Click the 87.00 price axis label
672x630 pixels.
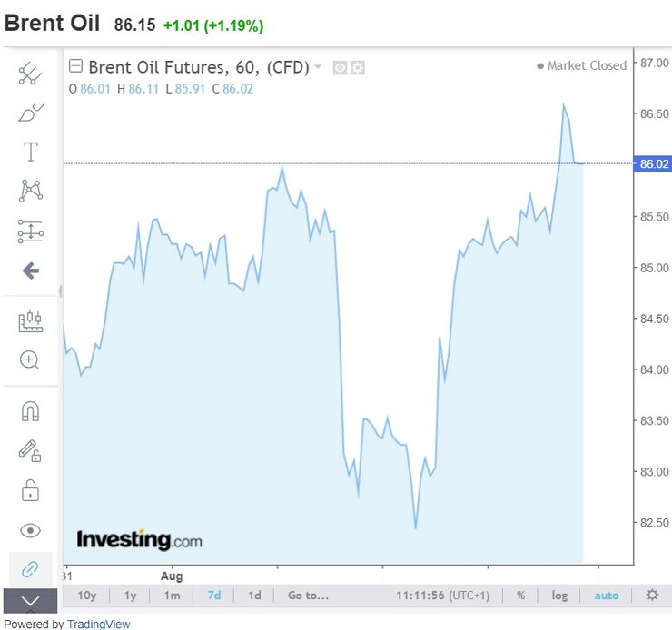(655, 63)
